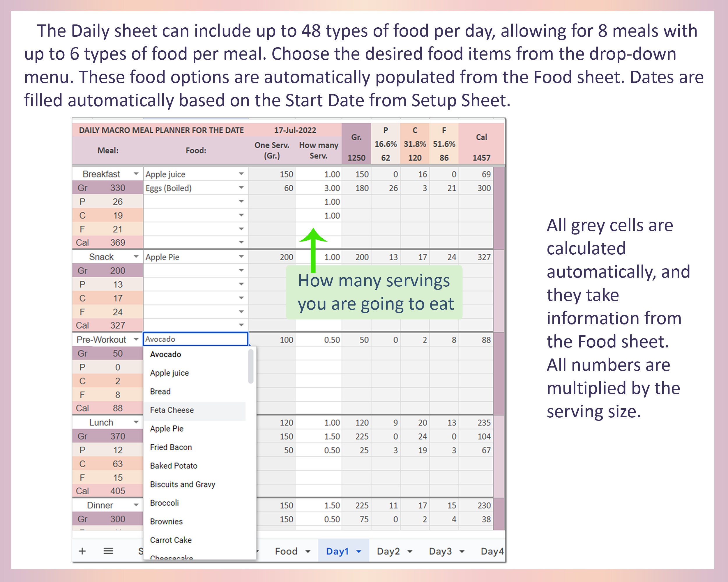Viewport: 728px width, 582px height.
Task: Switch to the Food sheet tab
Action: click(286, 551)
